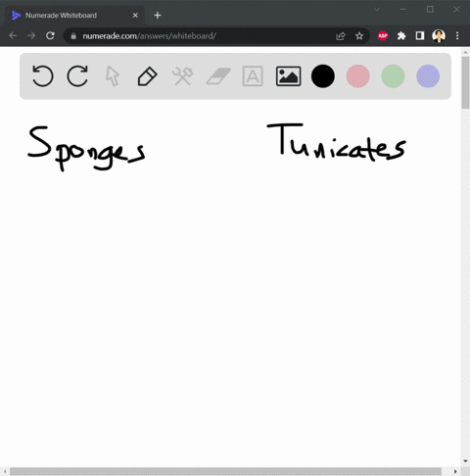Viewport: 470px width, 476px height.
Task: Open the Extensions puzzle menu
Action: click(x=401, y=36)
